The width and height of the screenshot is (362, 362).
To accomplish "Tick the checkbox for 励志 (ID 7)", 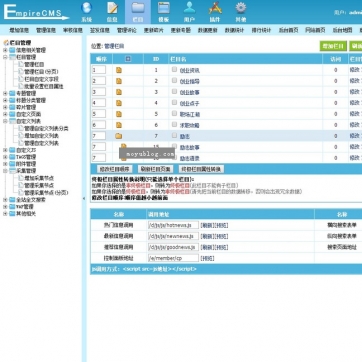I will click(x=174, y=135).
